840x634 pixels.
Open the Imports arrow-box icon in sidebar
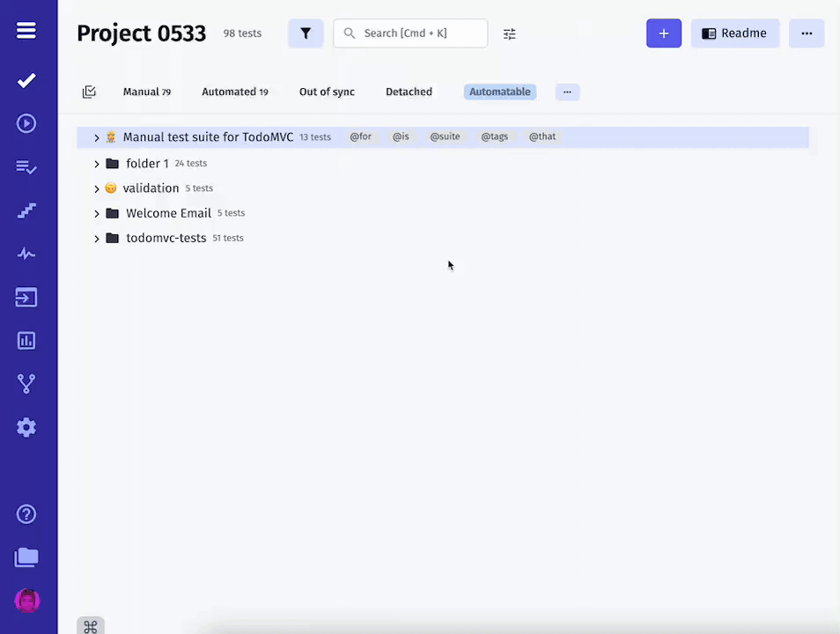(26, 298)
